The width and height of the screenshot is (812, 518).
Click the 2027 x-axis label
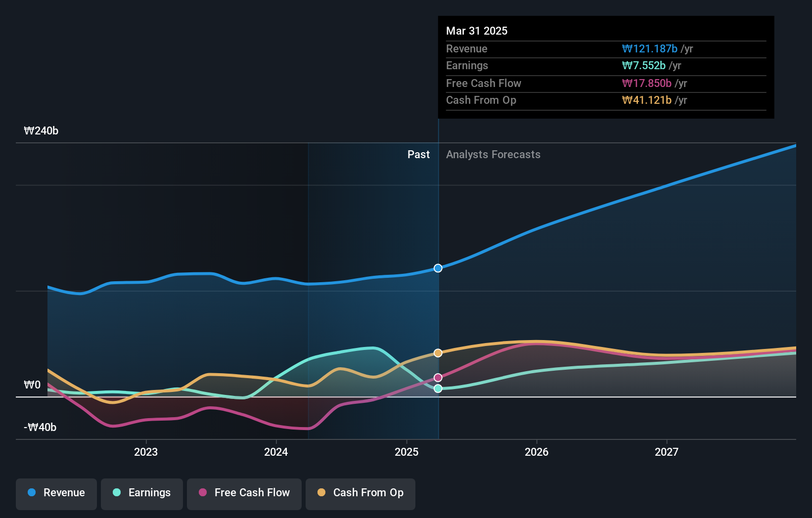click(x=667, y=452)
